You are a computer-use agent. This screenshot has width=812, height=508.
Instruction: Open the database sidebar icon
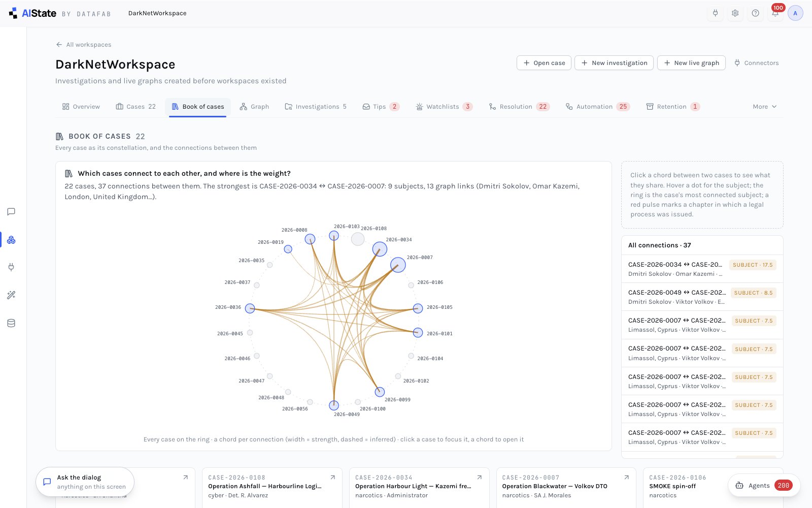coord(11,323)
